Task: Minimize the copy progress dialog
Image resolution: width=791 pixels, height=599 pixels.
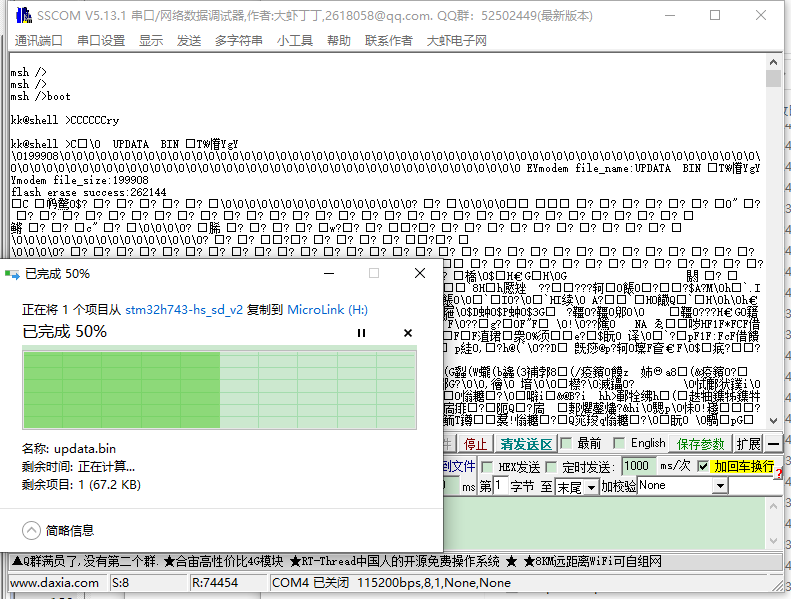Action: click(x=329, y=274)
